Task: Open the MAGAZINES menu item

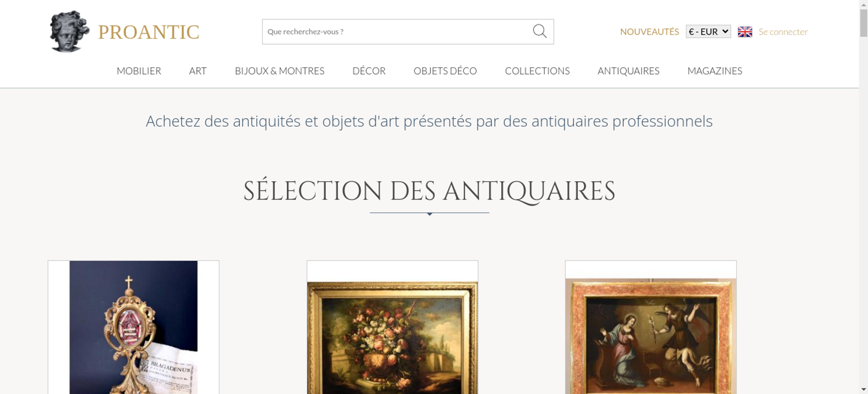Action: [x=715, y=71]
